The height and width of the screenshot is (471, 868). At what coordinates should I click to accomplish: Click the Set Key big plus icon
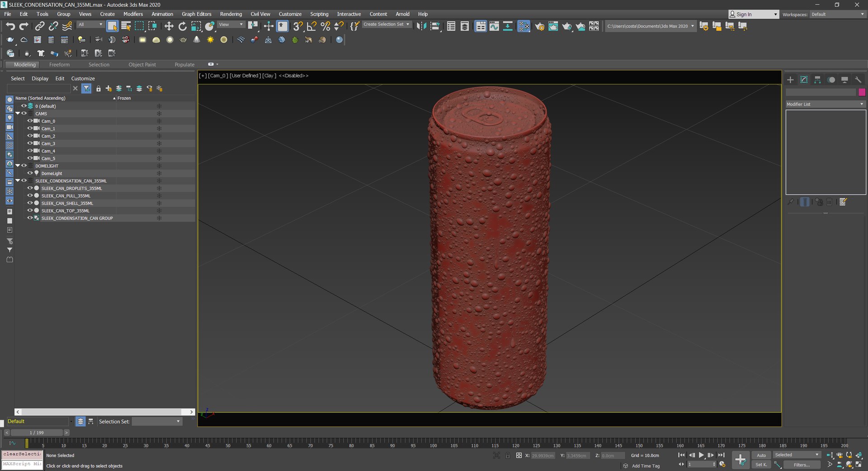[x=741, y=460]
